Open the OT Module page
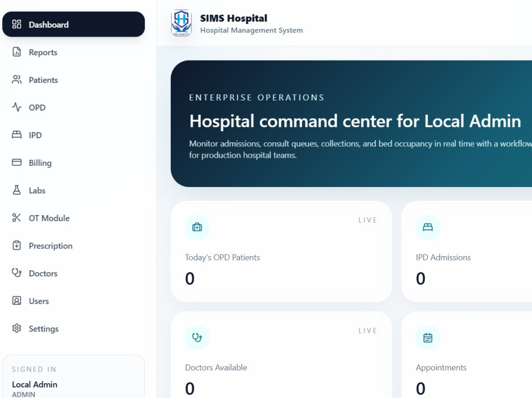The image size is (532, 398). pos(73,218)
